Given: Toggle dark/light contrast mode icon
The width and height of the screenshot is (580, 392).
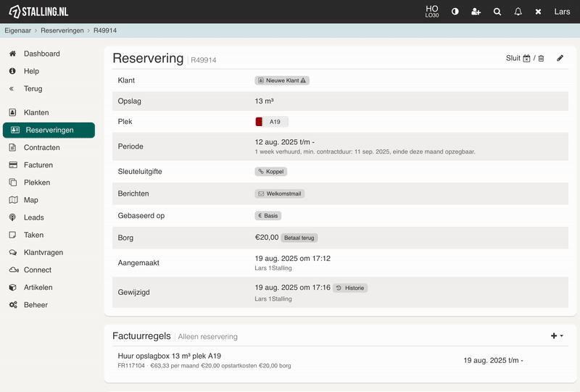Looking at the screenshot, I should (x=455, y=12).
